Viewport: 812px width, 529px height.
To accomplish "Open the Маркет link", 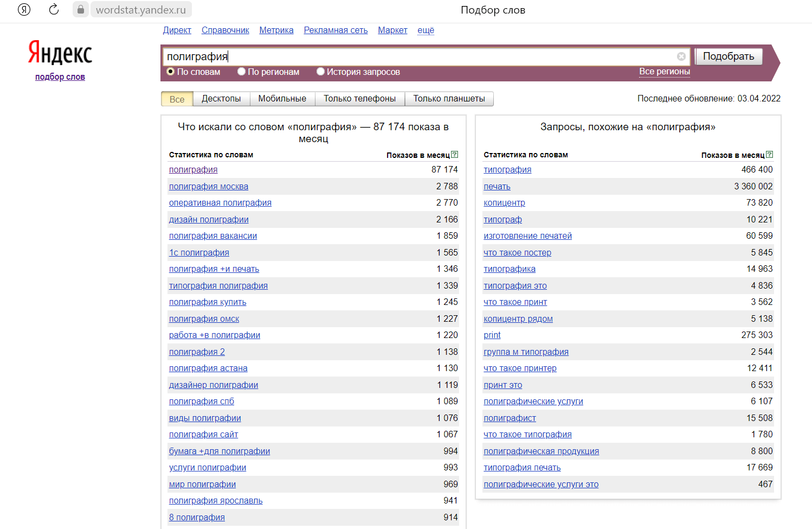I will [x=392, y=30].
